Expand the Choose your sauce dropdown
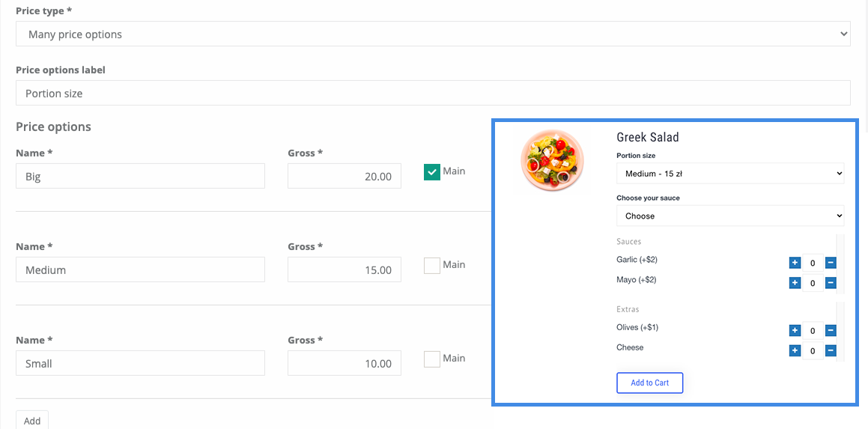Screen dimensions: 868x429 click(x=730, y=216)
